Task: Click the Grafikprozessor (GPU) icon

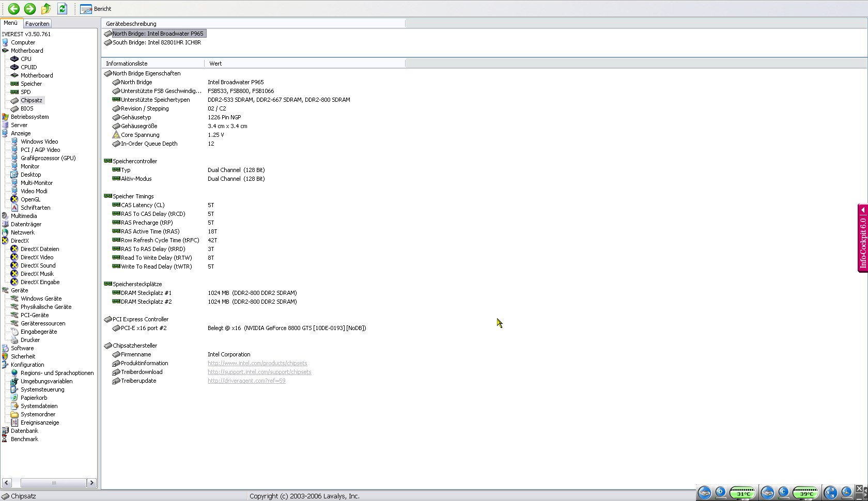Action: pyautogui.click(x=14, y=158)
